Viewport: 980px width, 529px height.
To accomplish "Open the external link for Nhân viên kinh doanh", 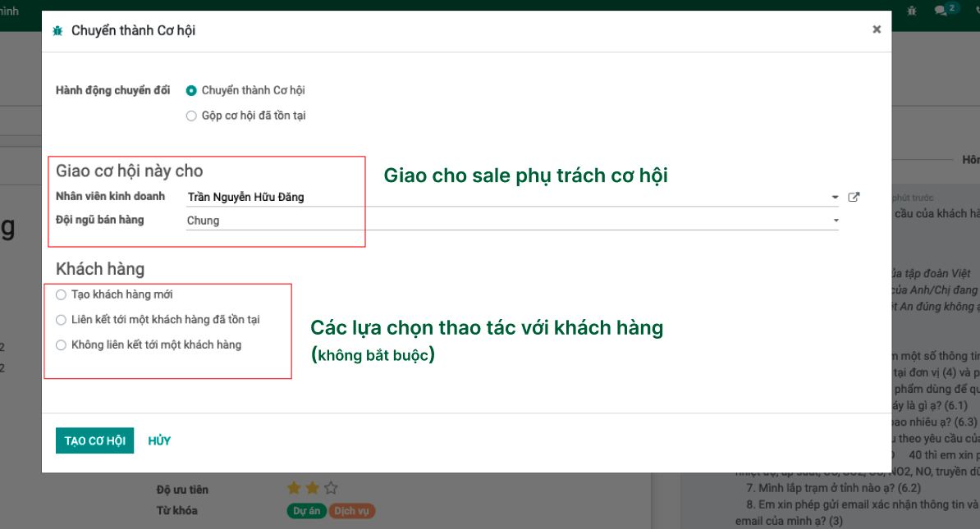I will click(x=854, y=197).
